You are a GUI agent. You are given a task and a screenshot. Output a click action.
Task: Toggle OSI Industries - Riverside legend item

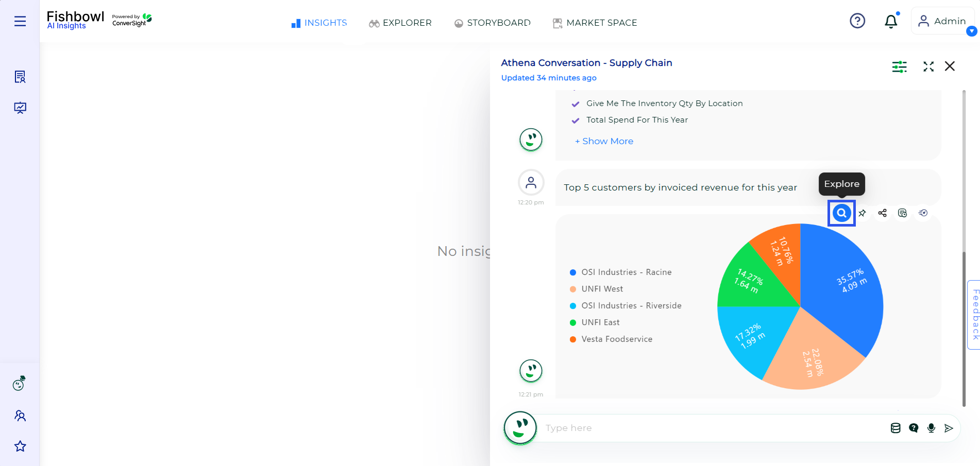(x=626, y=306)
